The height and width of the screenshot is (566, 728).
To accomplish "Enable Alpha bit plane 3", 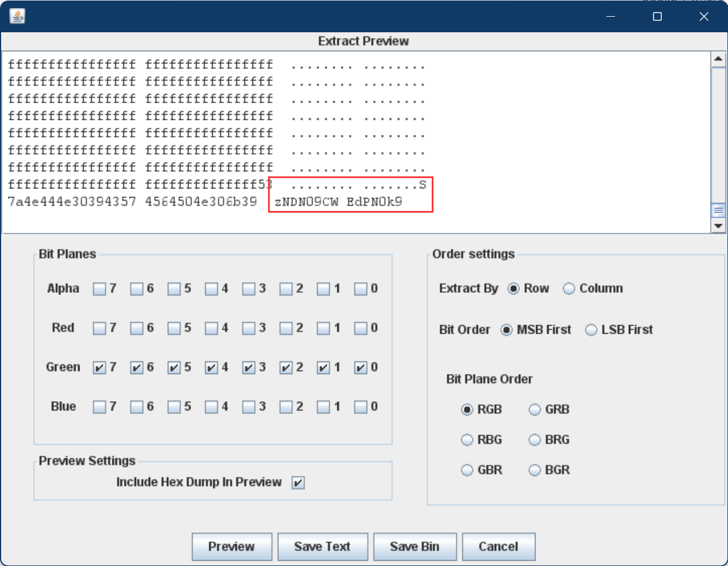I will (248, 289).
